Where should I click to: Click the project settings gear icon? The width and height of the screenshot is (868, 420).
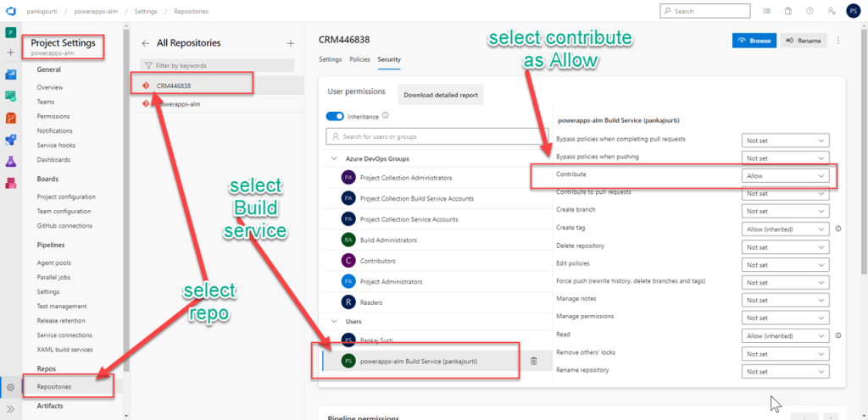pyautogui.click(x=11, y=387)
